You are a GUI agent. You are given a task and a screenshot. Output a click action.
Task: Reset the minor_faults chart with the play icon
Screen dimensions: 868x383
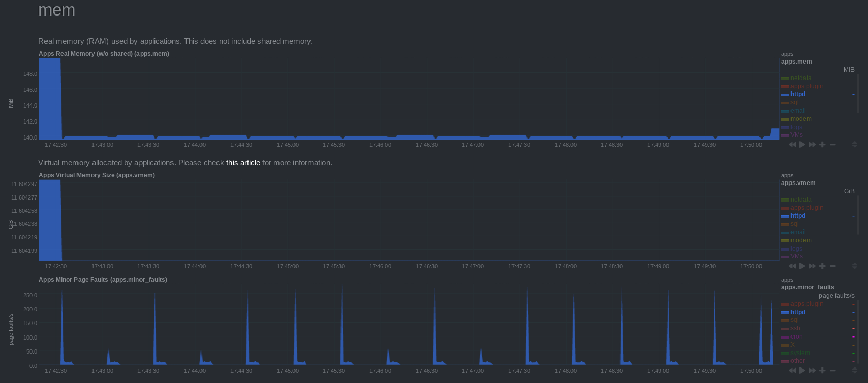802,371
